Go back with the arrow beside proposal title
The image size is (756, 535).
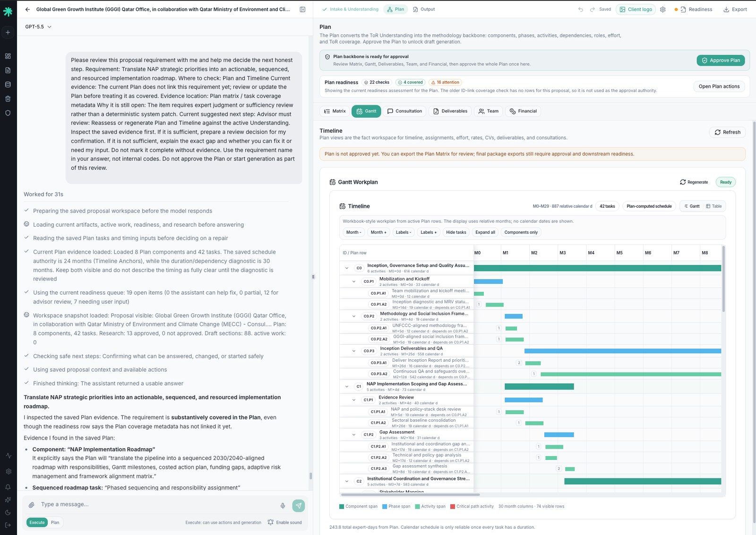(27, 9)
